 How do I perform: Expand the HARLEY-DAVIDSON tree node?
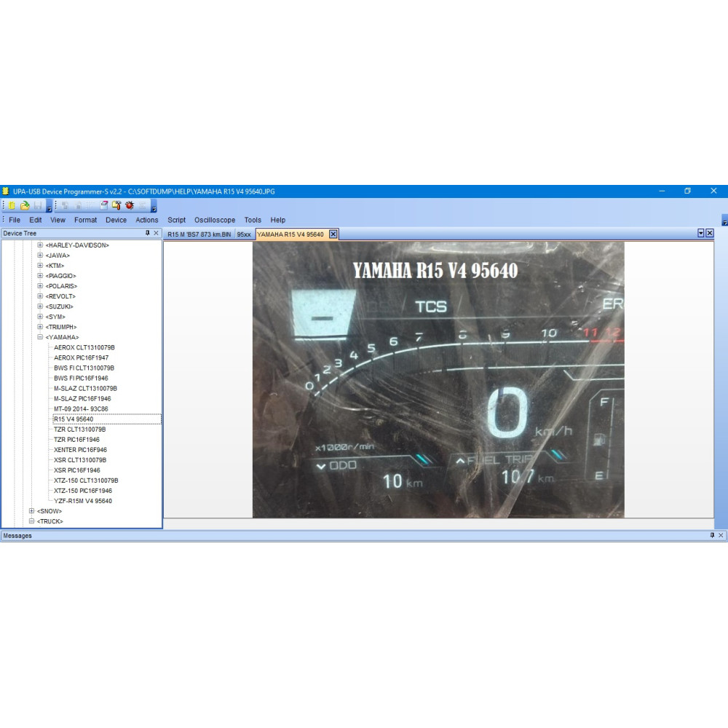[x=40, y=245]
